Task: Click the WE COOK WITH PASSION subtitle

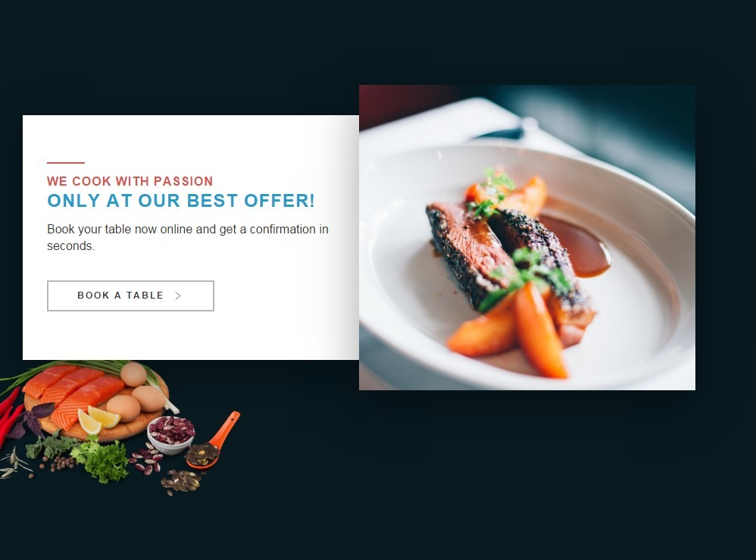Action: tap(130, 181)
